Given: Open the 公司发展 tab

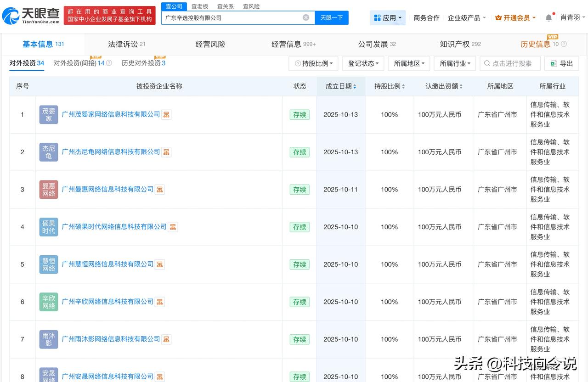Looking at the screenshot, I should (x=377, y=44).
